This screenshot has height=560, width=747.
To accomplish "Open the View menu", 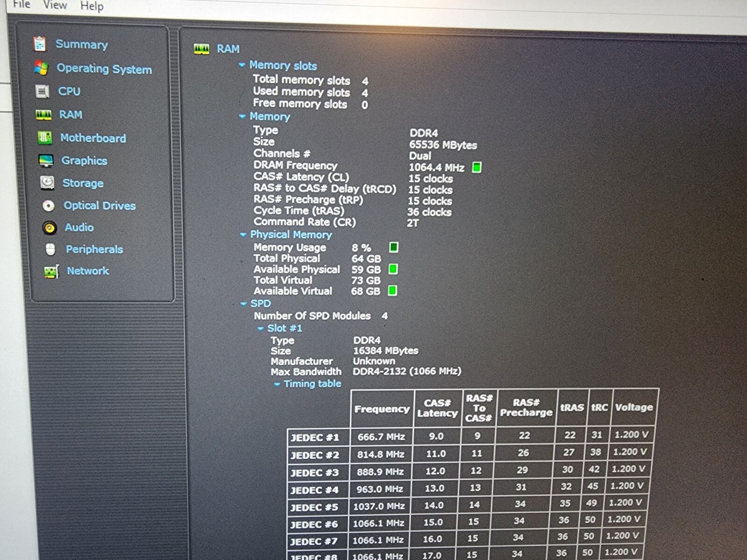I will [55, 5].
